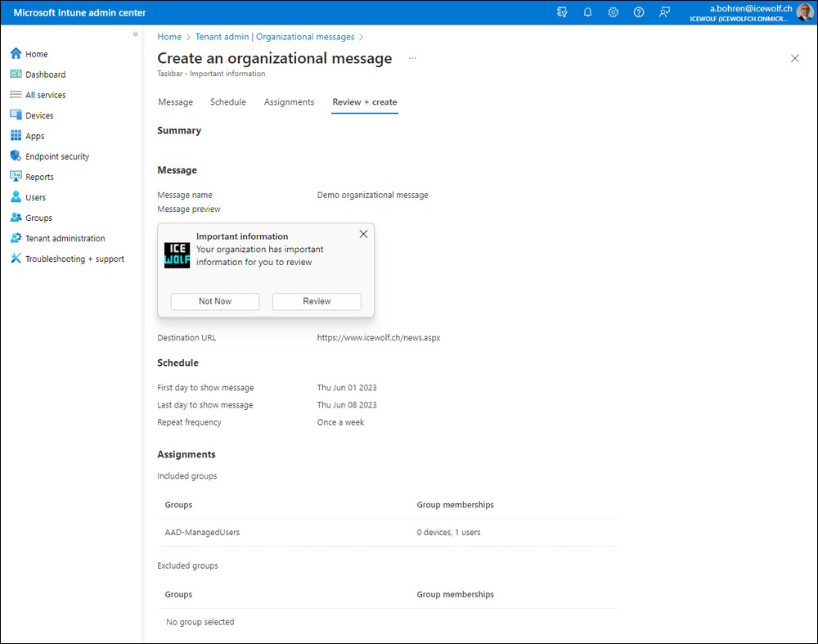Switch to the Assignments tab

289,102
